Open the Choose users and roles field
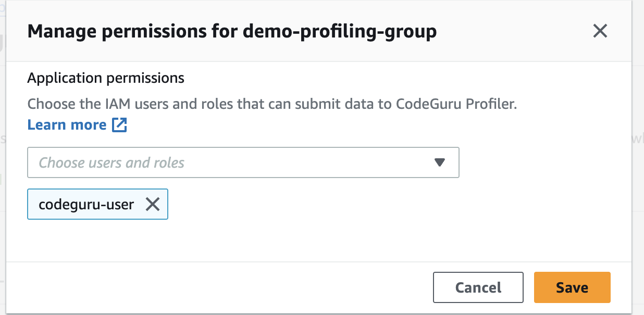The height and width of the screenshot is (315, 644). tap(229, 163)
